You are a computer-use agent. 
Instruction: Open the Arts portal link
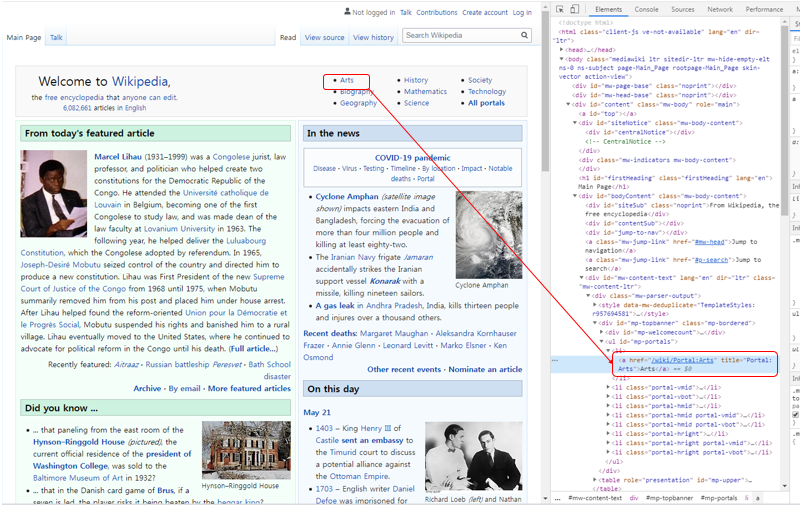point(346,80)
